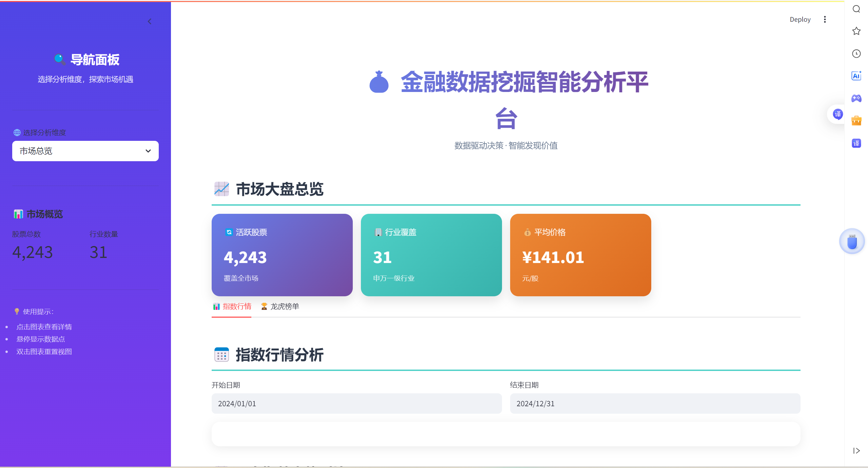Viewport: 868px width, 468px height.
Task: Switch to the 指数行情 tab
Action: coord(232,306)
